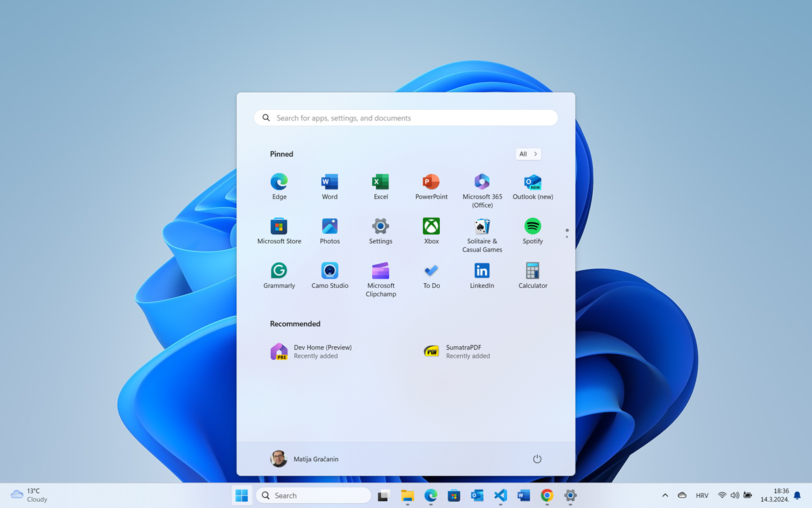Screen dimensions: 812x508
Task: Open Word from the taskbar
Action: 524,496
